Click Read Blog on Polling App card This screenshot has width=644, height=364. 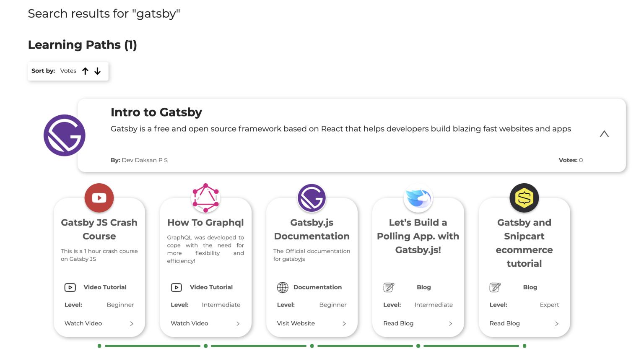398,323
